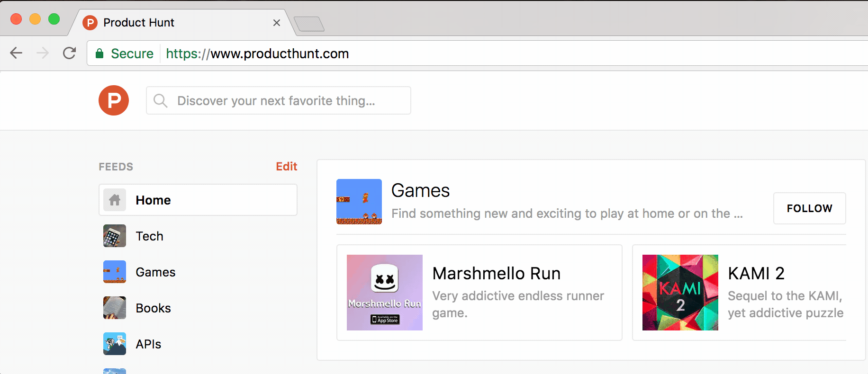Click the 'Secure' label in the address bar
868x374 pixels.
132,53
